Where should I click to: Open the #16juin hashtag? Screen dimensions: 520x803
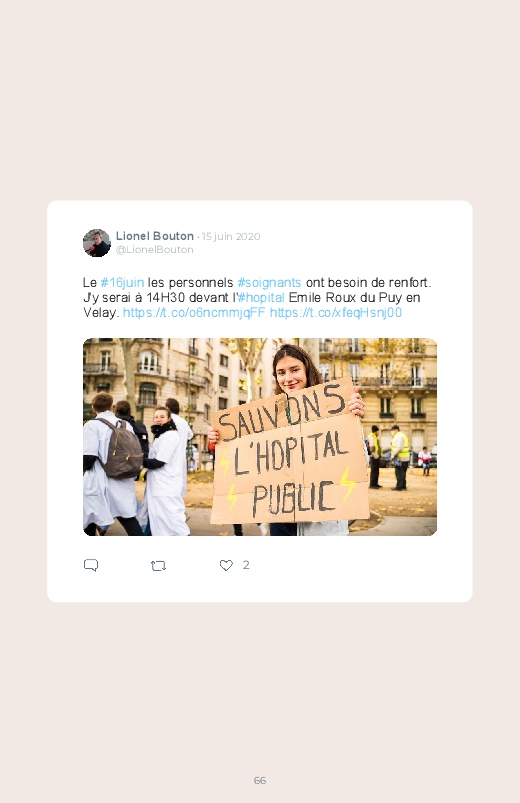pos(122,283)
